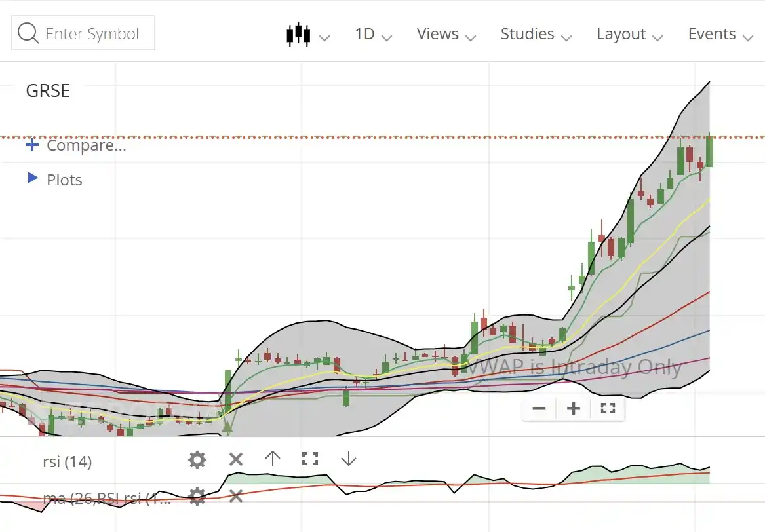Move rsi (14) panel up
This screenshot has width=765, height=532.
(x=272, y=459)
